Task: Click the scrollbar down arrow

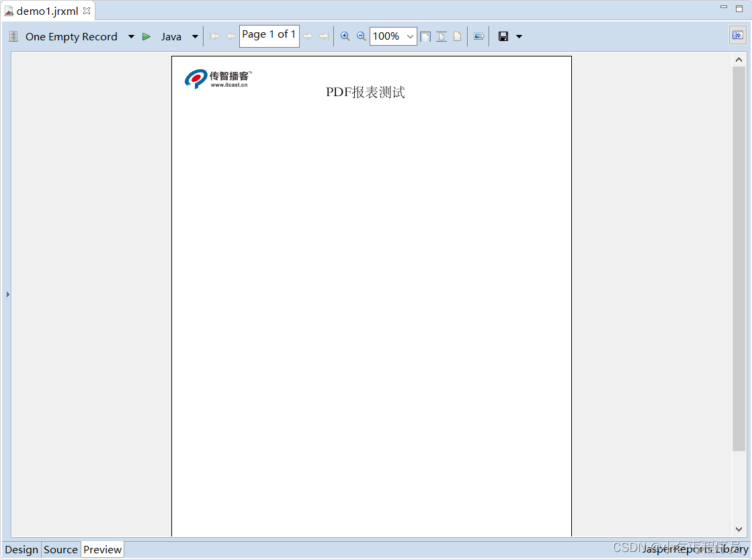Action: pos(739,529)
